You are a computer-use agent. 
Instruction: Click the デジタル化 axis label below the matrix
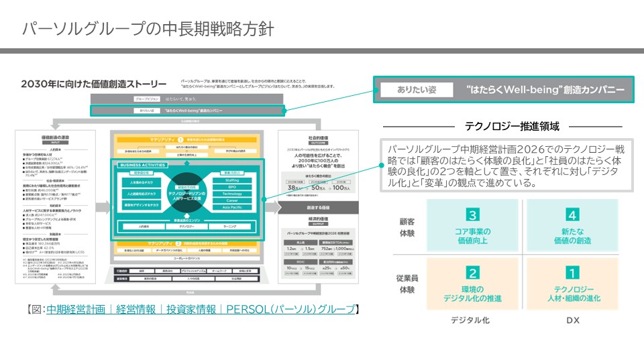(x=472, y=321)
